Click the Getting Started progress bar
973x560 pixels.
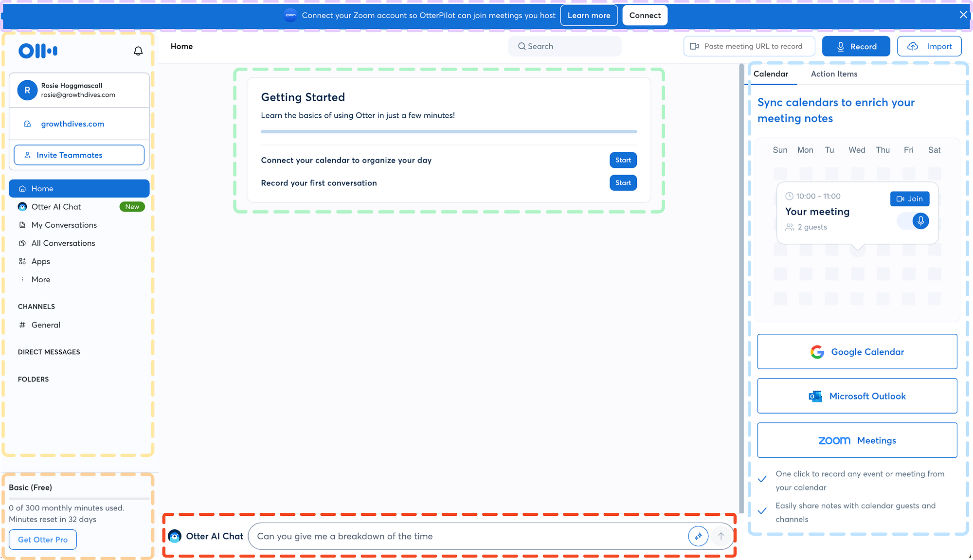click(x=449, y=131)
